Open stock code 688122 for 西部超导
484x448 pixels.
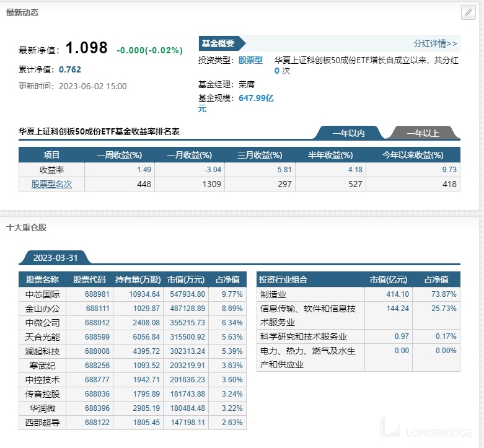(x=97, y=422)
